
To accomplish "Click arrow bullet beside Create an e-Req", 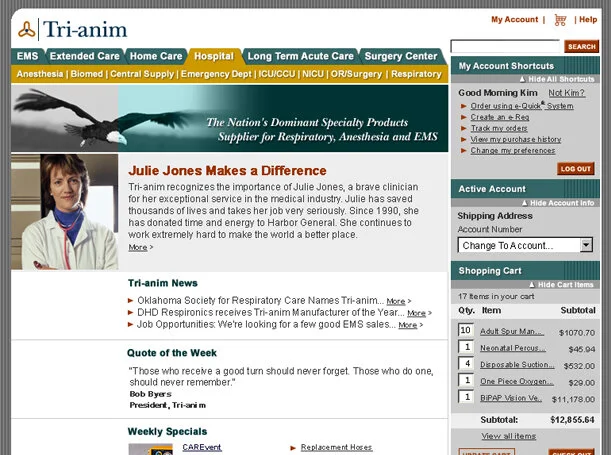I will (463, 117).
